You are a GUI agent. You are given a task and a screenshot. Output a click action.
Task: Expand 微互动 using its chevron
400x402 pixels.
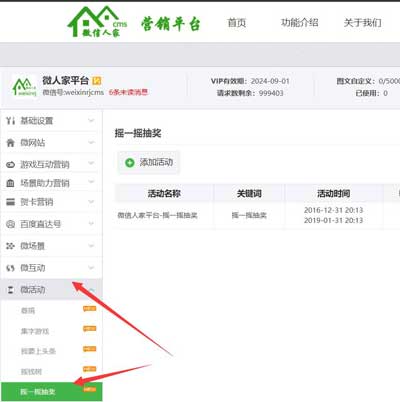[91, 268]
